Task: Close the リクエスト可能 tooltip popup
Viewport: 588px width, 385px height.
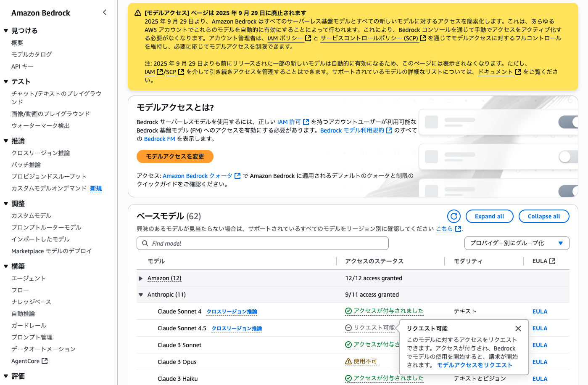Action: 518,328
